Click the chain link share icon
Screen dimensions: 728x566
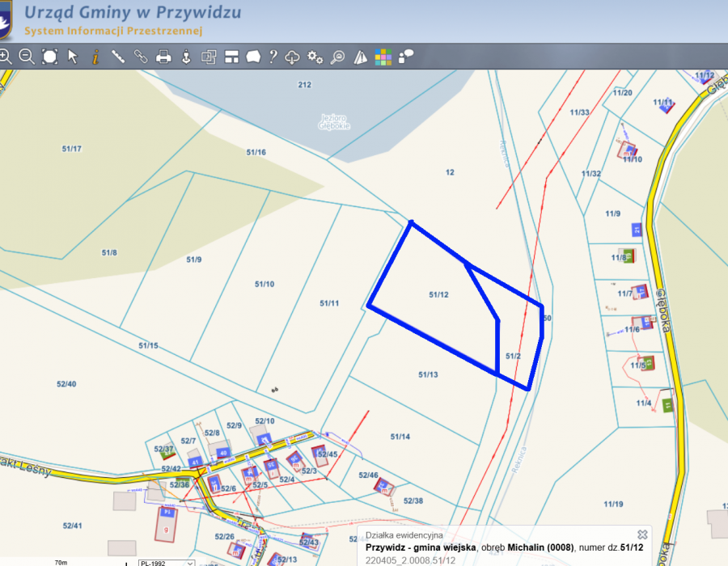coord(141,57)
